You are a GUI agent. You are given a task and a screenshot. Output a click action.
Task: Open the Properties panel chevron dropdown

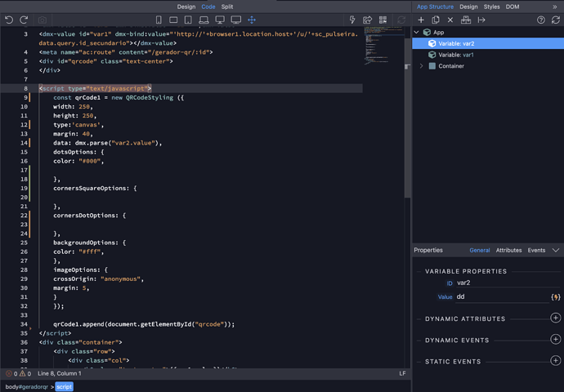(556, 250)
